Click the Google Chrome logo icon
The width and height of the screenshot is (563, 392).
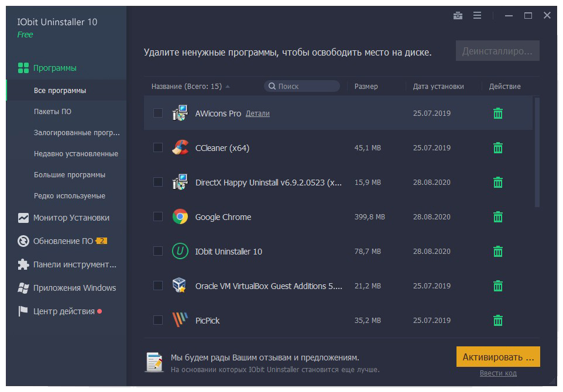coord(180,216)
